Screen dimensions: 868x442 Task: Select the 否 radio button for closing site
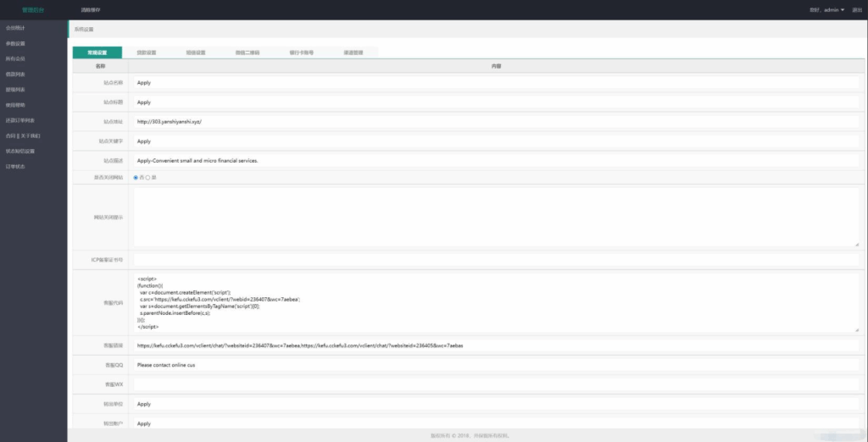136,178
